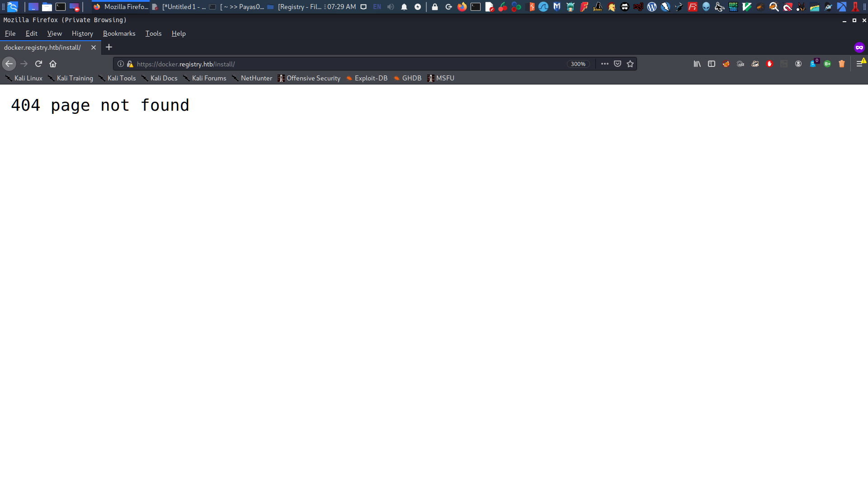
Task: Reset the 300% zoom level indicator
Action: (x=578, y=64)
